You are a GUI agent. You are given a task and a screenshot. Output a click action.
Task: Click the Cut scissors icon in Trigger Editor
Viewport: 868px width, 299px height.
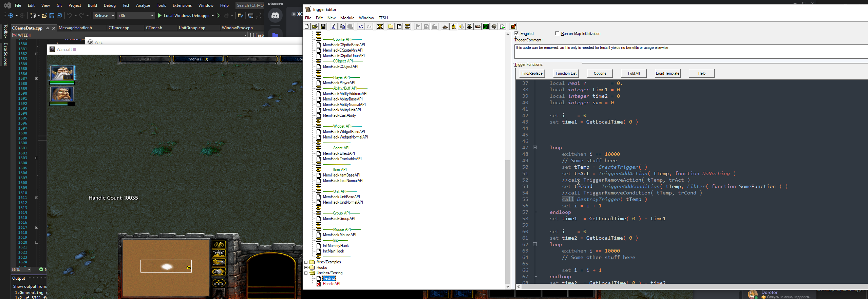(334, 26)
